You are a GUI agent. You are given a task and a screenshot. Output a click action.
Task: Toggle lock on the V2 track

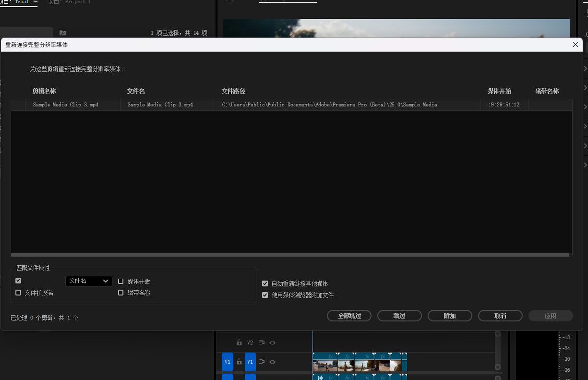coord(239,343)
